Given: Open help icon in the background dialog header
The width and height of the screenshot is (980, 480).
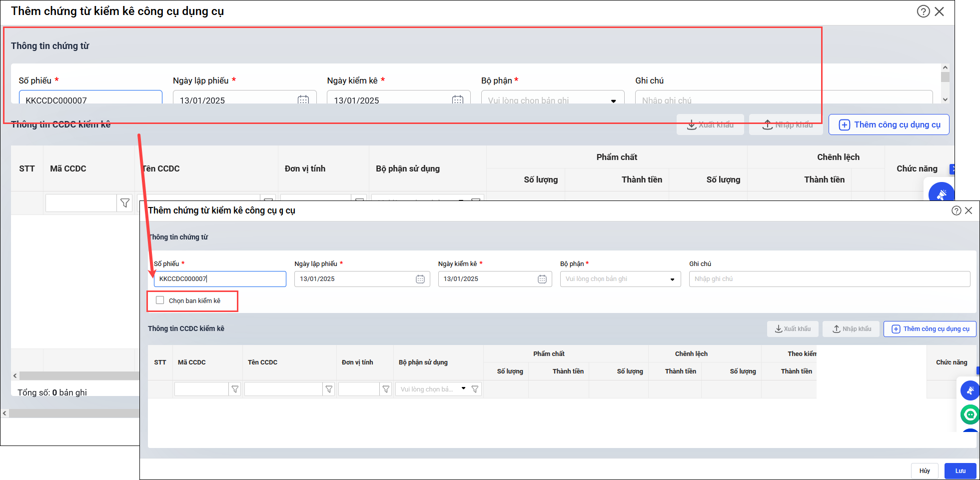Looking at the screenshot, I should (923, 11).
